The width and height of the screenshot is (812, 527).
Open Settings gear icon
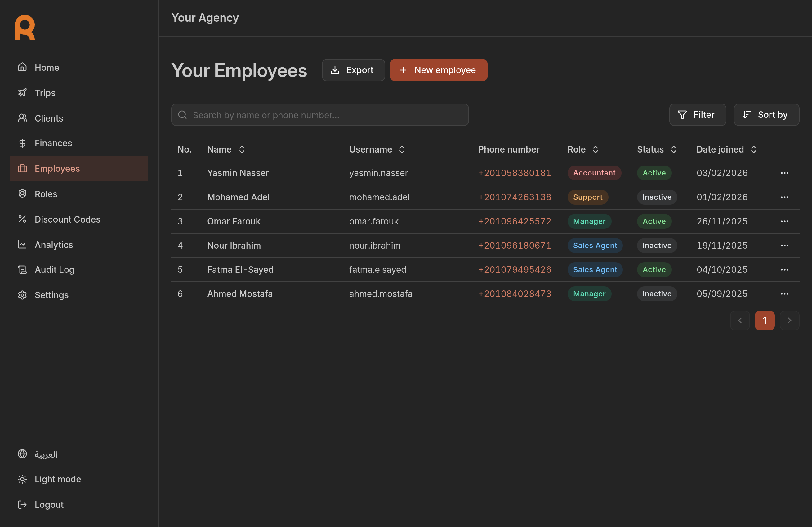(22, 295)
